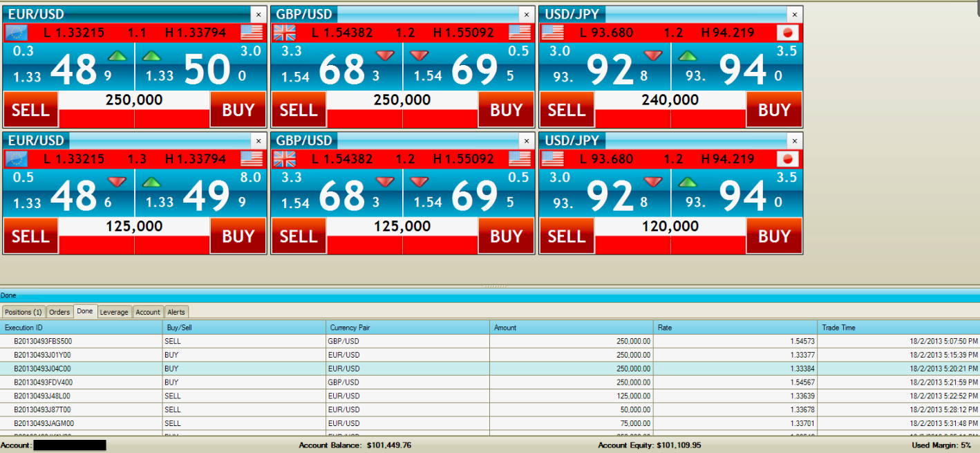Image resolution: width=980 pixels, height=453 pixels.
Task: Show the Alerts tab
Action: tap(176, 312)
